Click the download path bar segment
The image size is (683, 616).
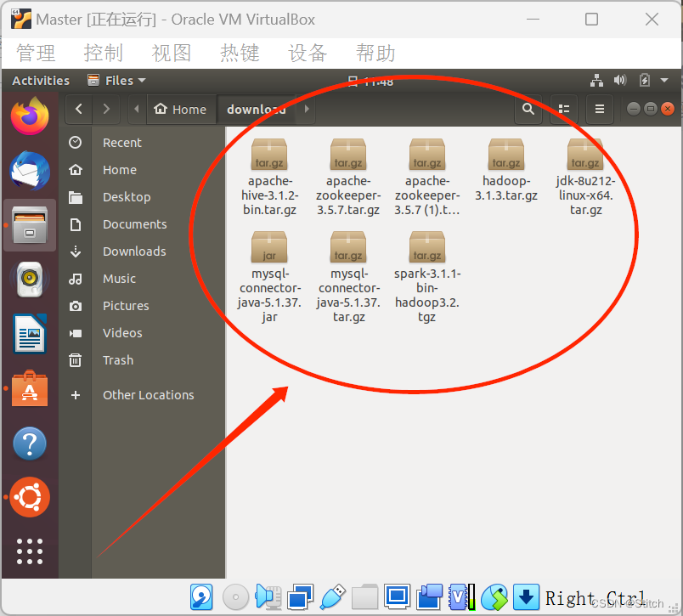tap(257, 109)
